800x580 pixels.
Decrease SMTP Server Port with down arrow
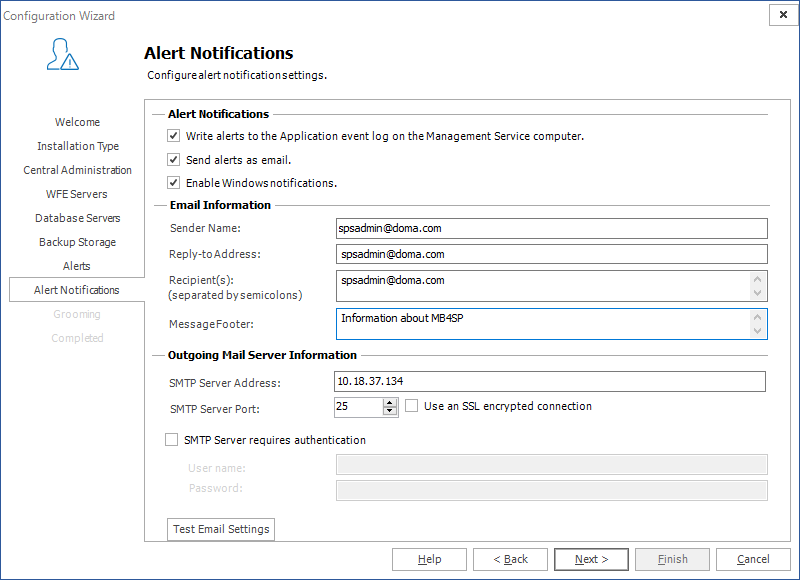click(x=390, y=411)
